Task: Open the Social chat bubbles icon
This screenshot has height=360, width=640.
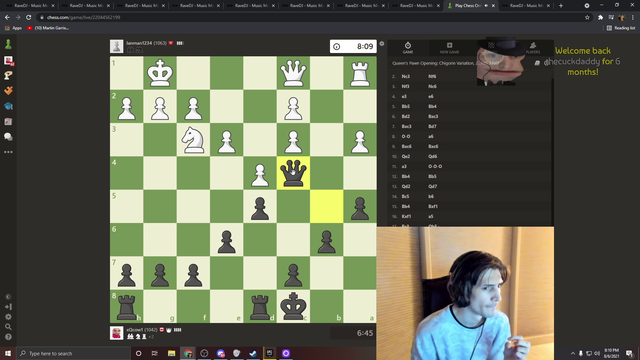Action: coord(8,137)
